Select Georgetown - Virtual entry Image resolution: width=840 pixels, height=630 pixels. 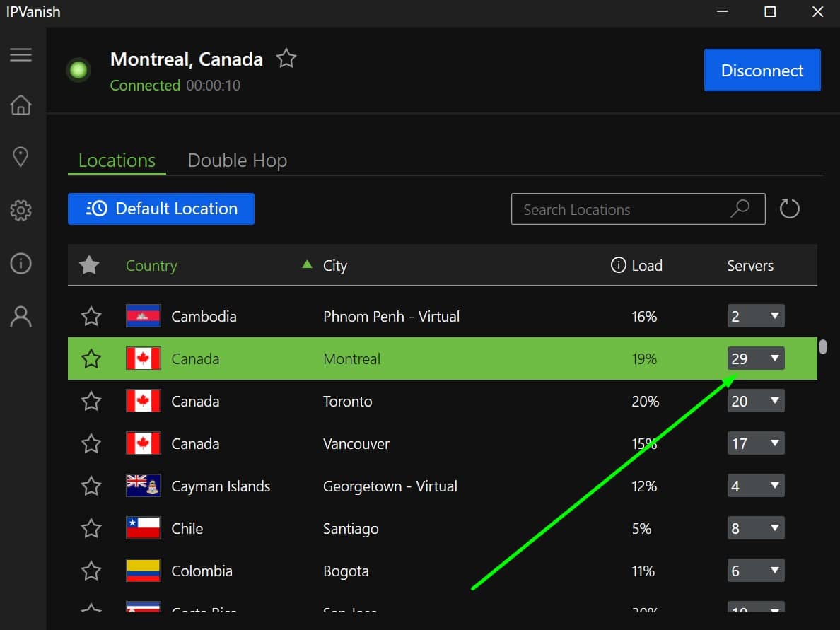(390, 486)
